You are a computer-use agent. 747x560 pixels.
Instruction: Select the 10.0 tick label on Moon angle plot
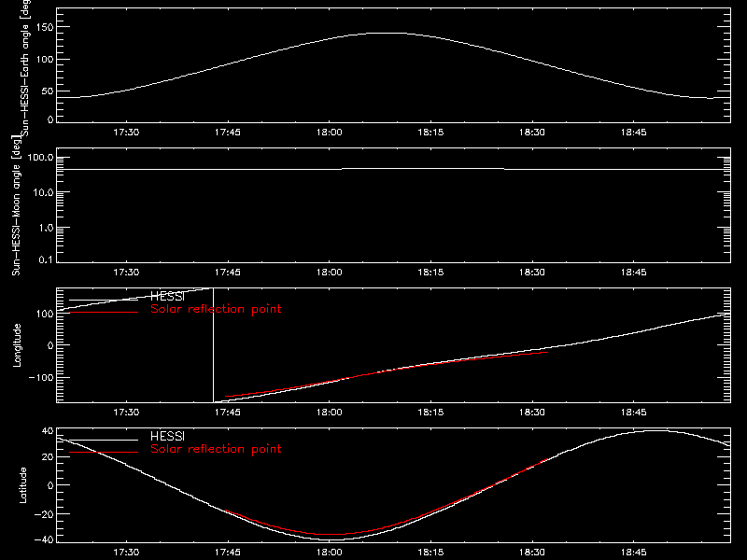click(x=43, y=192)
